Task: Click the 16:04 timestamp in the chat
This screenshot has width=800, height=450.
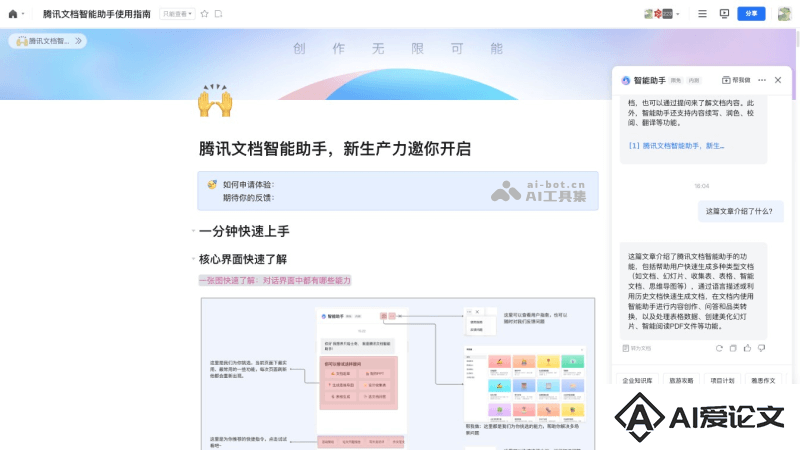Action: (702, 186)
